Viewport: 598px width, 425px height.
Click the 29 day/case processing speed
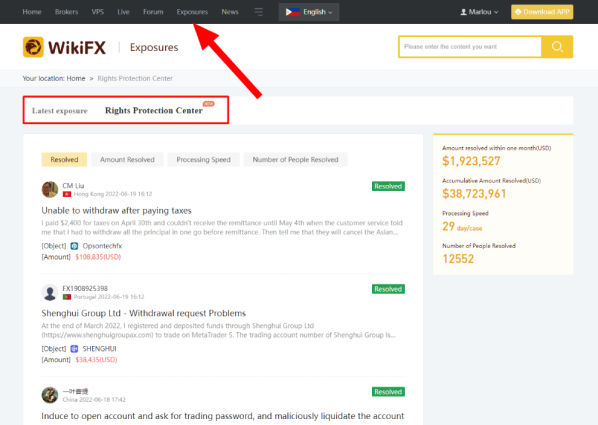(462, 227)
